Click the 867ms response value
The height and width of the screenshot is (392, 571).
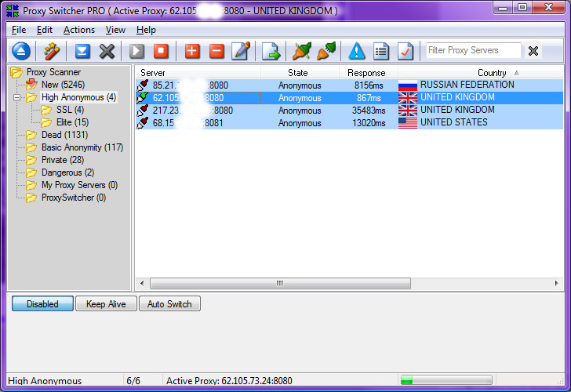[x=369, y=98]
